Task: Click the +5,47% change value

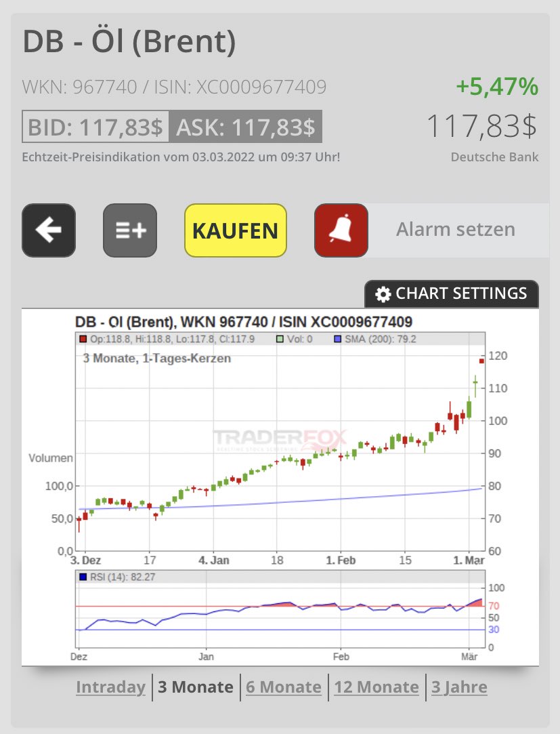Action: click(497, 87)
